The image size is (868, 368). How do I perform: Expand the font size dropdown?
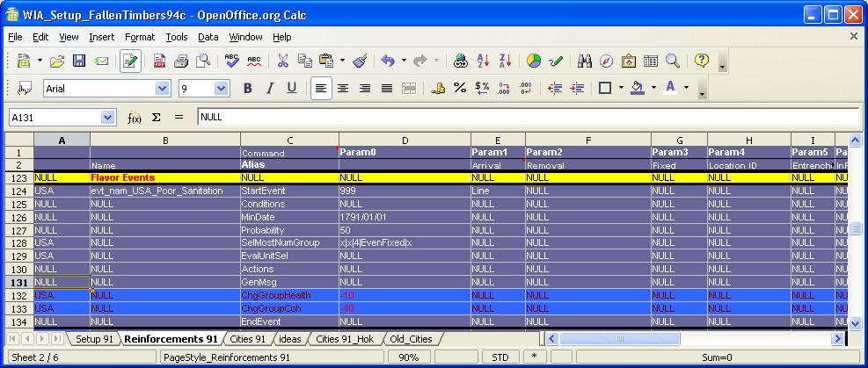coord(221,89)
